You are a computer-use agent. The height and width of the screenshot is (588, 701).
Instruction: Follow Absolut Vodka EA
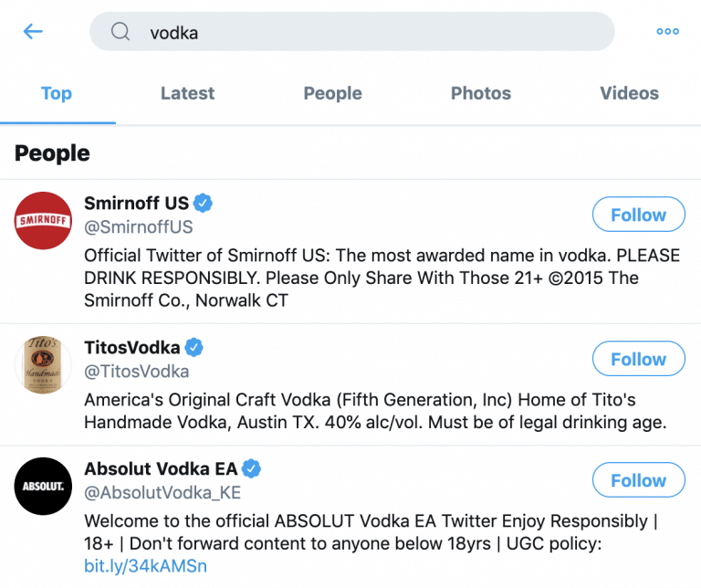click(x=638, y=479)
